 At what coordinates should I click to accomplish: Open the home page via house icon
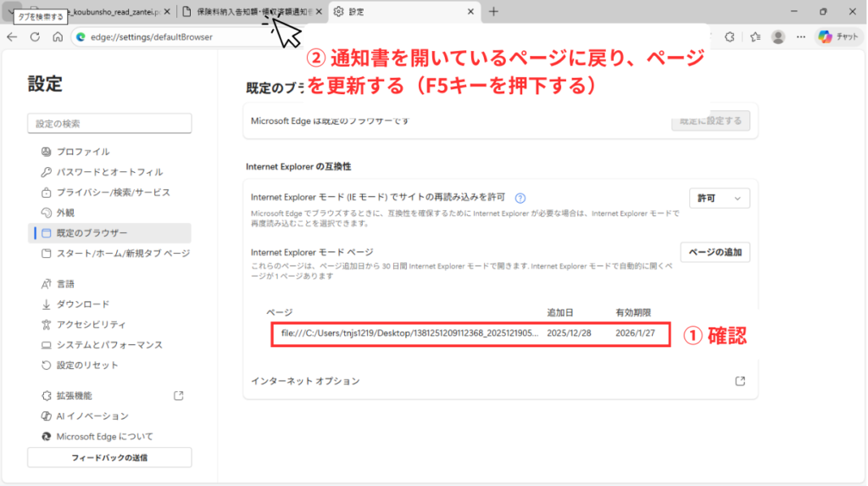58,37
